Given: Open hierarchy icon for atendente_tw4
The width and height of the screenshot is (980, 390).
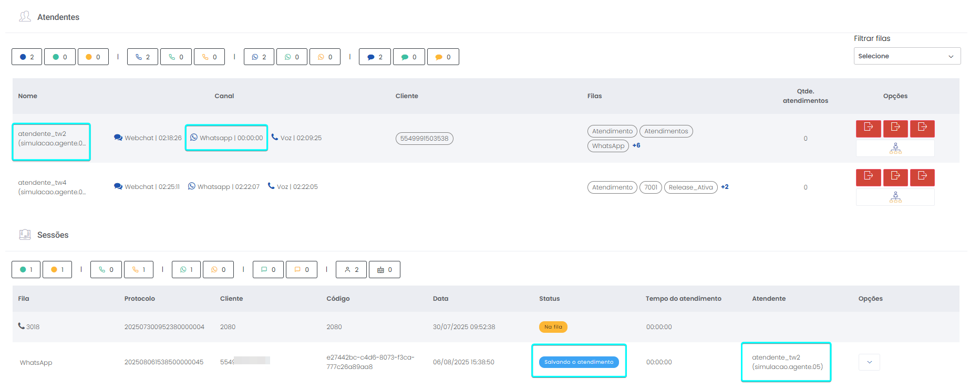Looking at the screenshot, I should point(895,198).
